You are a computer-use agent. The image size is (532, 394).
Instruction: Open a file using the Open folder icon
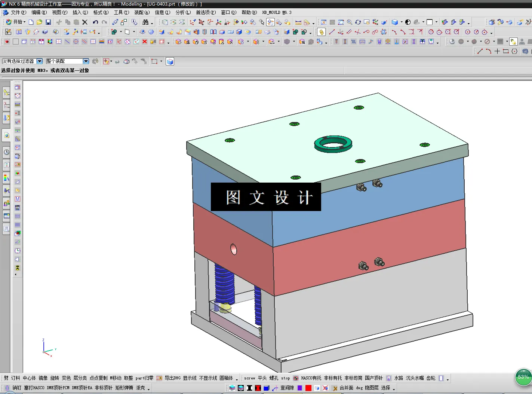click(39, 22)
